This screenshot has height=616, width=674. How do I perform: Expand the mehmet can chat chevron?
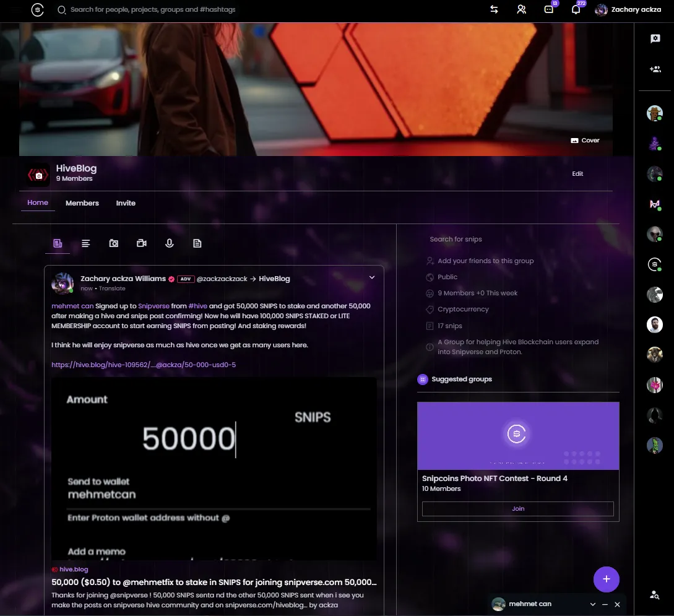pos(593,604)
